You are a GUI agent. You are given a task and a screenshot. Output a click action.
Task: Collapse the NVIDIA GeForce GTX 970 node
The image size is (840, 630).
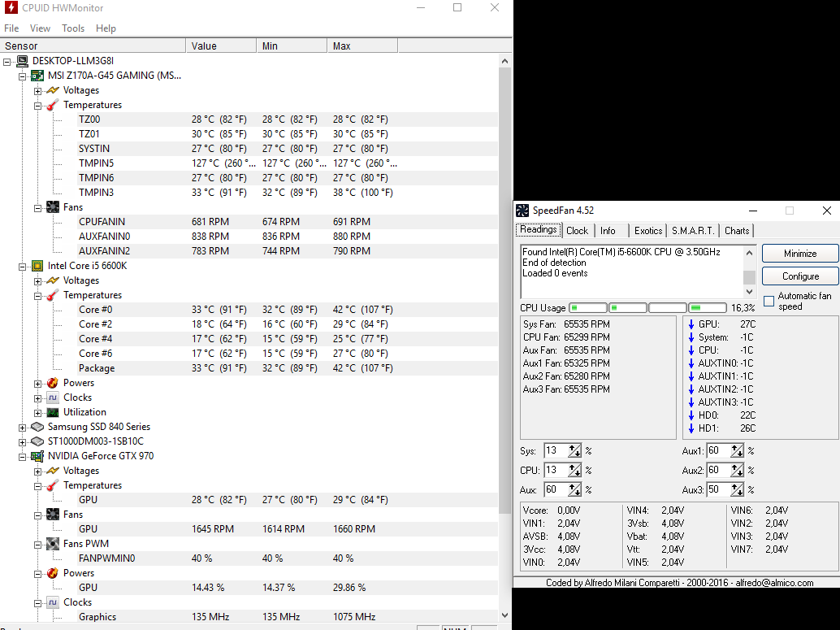22,457
